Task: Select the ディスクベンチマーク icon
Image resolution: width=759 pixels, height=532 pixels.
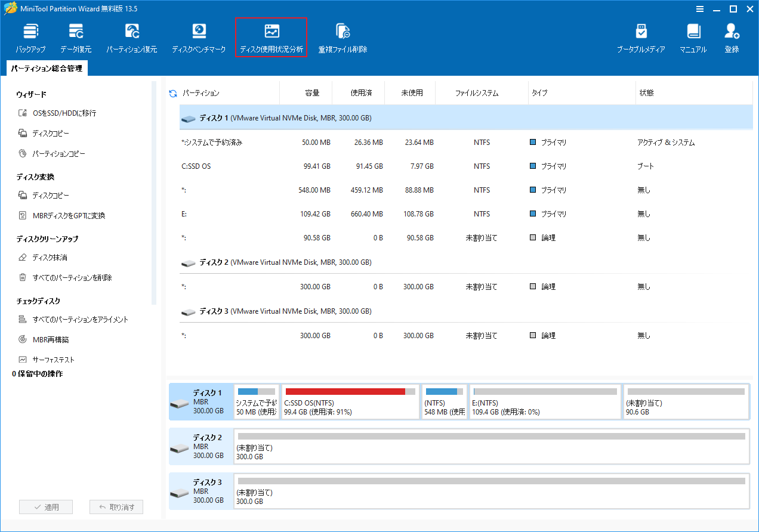Action: click(199, 36)
